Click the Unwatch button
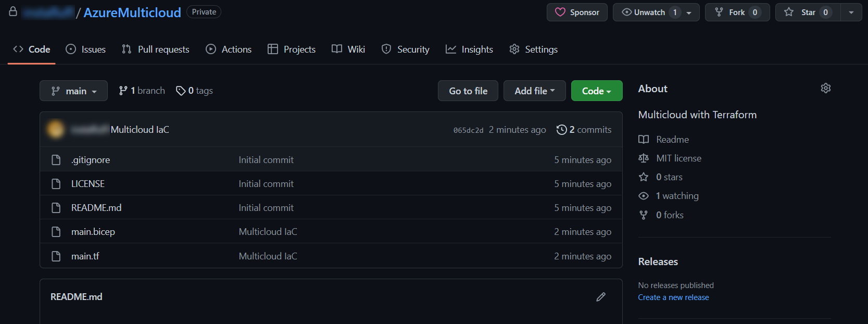The image size is (868, 324). (x=656, y=12)
